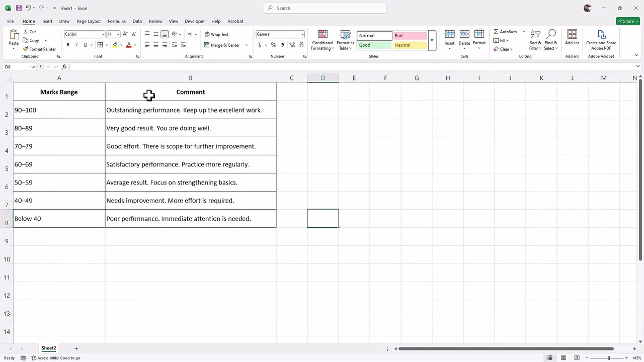Select the Sheet2 worksheet tab
644x362 pixels.
pyautogui.click(x=49, y=348)
